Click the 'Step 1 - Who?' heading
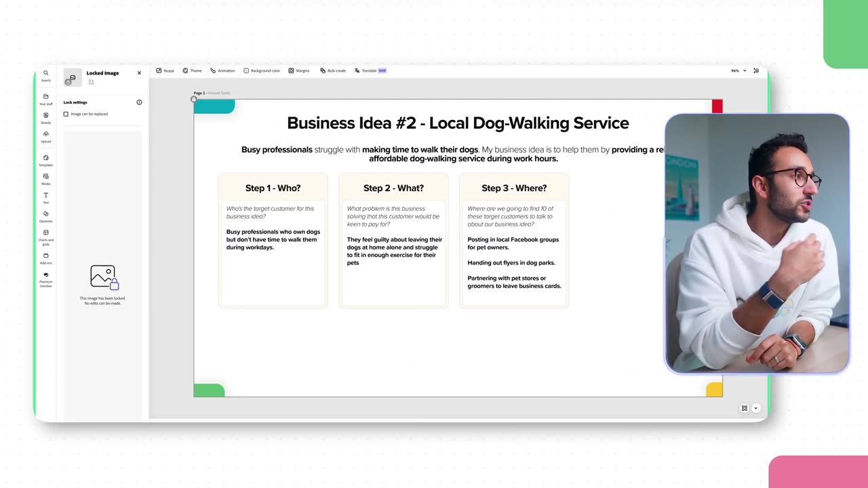Image resolution: width=868 pixels, height=488 pixels. [x=273, y=188]
